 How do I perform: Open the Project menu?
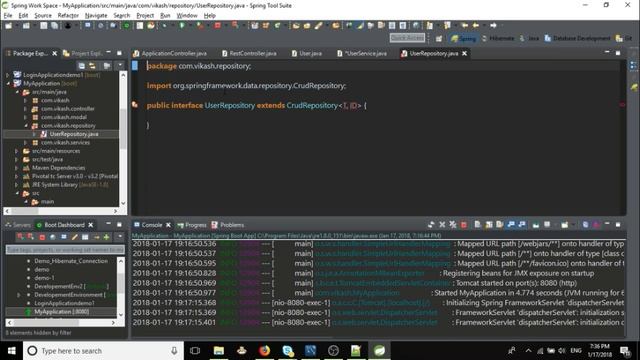tap(145, 16)
